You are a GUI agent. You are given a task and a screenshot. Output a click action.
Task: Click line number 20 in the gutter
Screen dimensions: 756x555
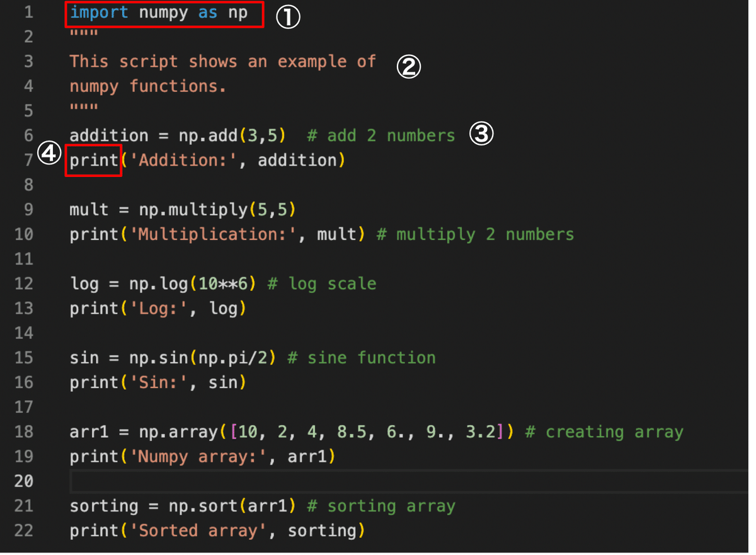click(23, 481)
